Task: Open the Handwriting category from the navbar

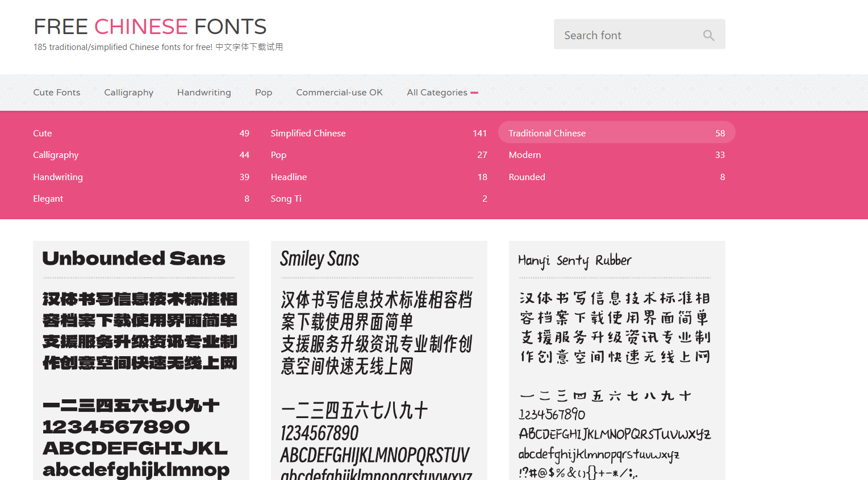Action: (204, 92)
